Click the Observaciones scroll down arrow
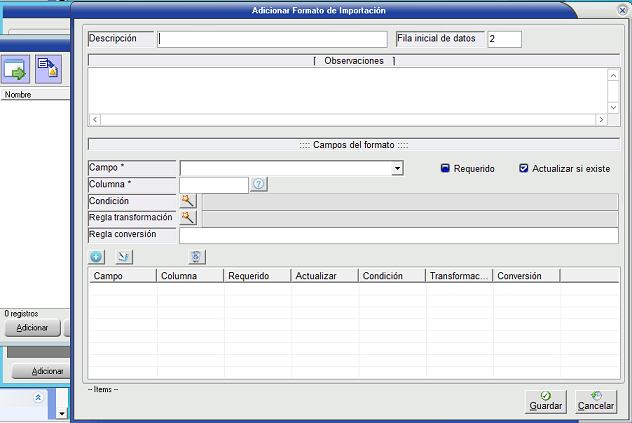The height and width of the screenshot is (423, 632). pyautogui.click(x=613, y=107)
